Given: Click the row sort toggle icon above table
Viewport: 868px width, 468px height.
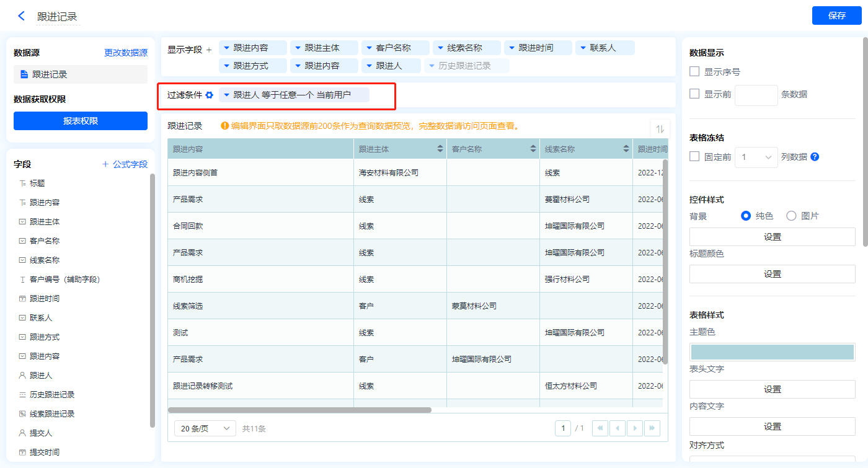Looking at the screenshot, I should pos(660,129).
